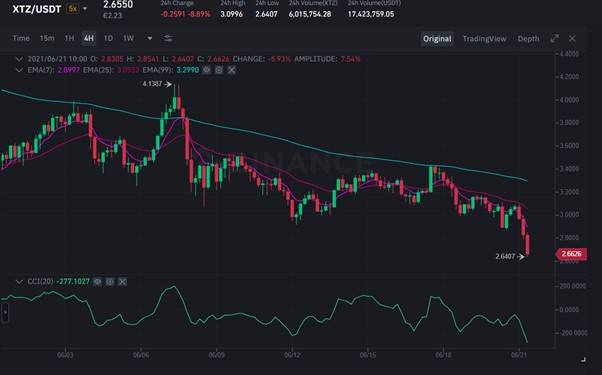Remove the EMA indicator with its X icon
This screenshot has height=375, width=602.
231,70
